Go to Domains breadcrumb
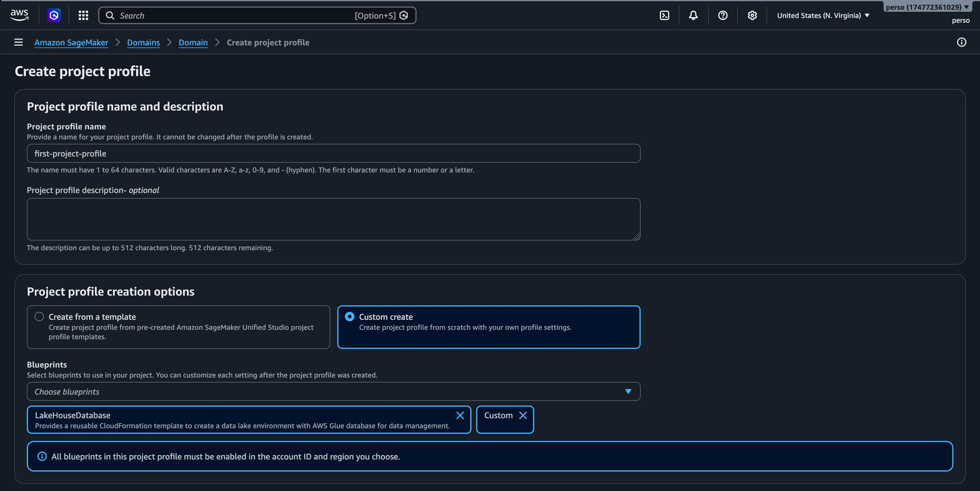This screenshot has width=980, height=491. (x=143, y=42)
